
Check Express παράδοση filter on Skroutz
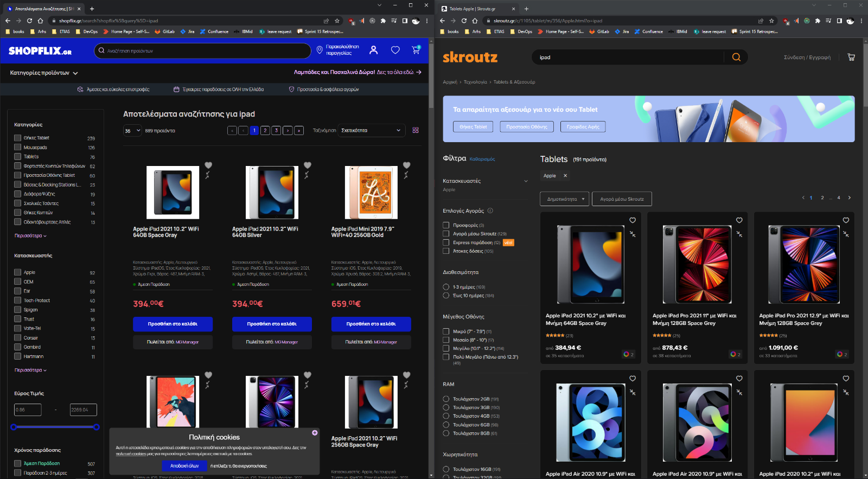(x=446, y=242)
